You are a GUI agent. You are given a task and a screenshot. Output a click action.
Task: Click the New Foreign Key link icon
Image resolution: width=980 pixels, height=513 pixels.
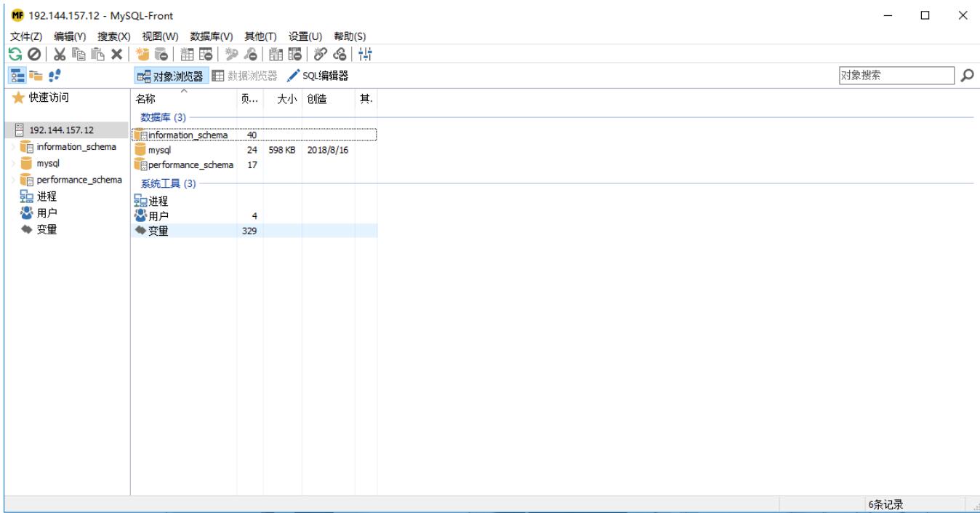pyautogui.click(x=321, y=55)
